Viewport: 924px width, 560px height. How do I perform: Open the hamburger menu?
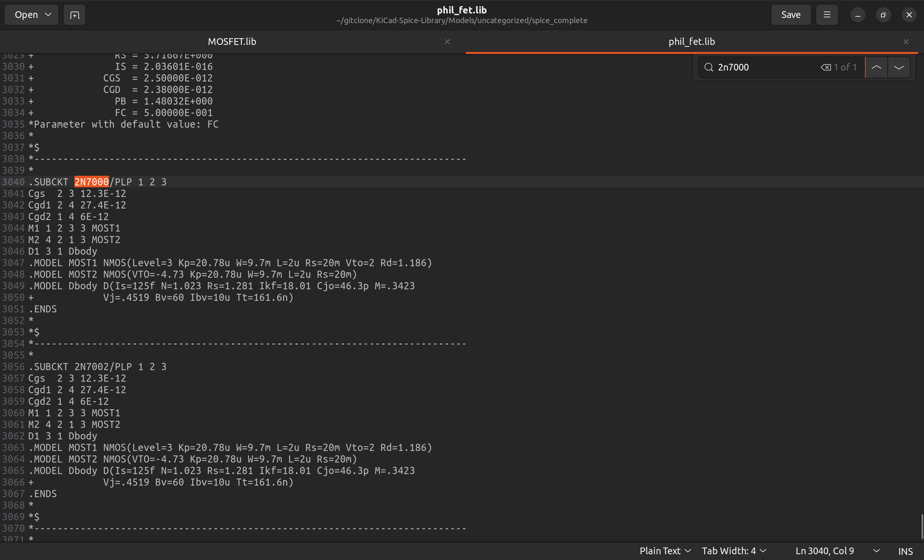tap(827, 15)
